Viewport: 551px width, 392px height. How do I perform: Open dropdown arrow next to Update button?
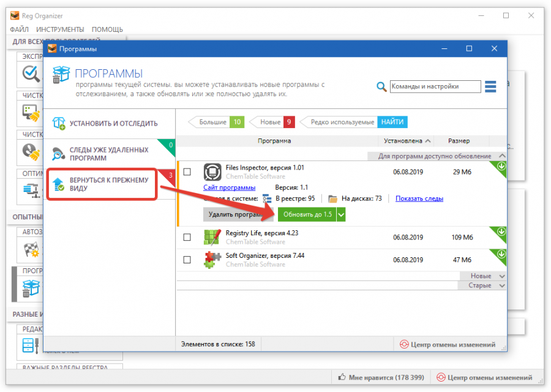(342, 214)
